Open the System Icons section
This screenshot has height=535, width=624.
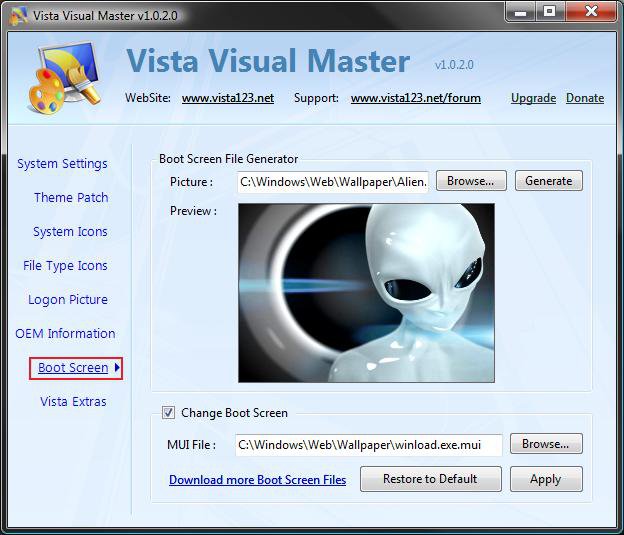pyautogui.click(x=70, y=231)
